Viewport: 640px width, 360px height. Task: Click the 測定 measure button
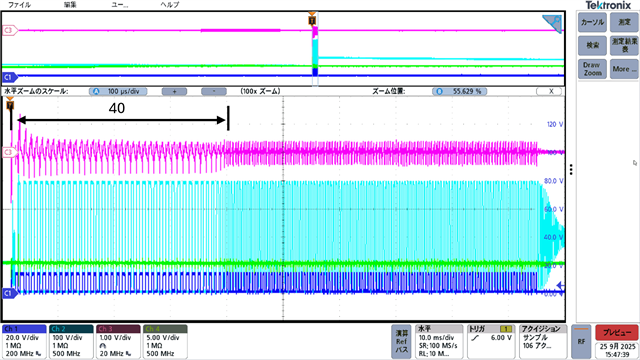click(624, 22)
